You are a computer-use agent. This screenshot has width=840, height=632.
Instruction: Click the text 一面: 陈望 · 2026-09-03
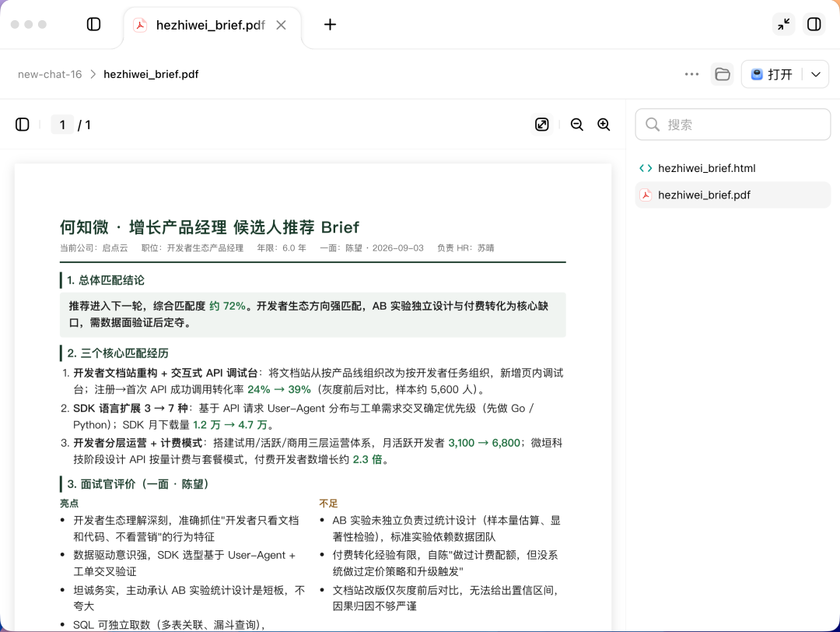372,248
